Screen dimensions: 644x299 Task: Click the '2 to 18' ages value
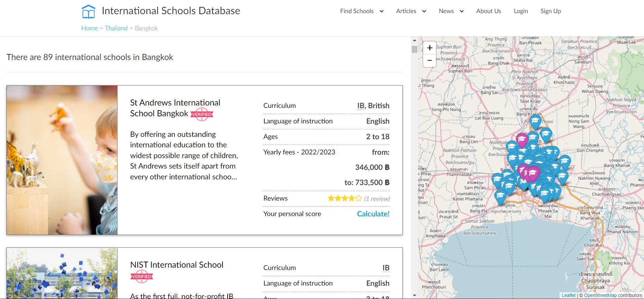(x=378, y=137)
